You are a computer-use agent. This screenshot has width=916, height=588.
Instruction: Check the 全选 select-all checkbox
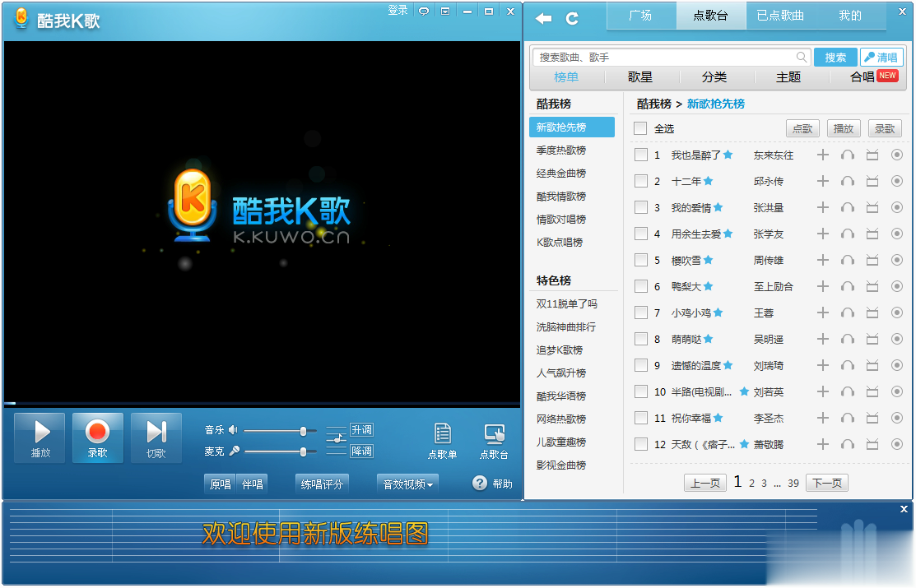coord(639,128)
